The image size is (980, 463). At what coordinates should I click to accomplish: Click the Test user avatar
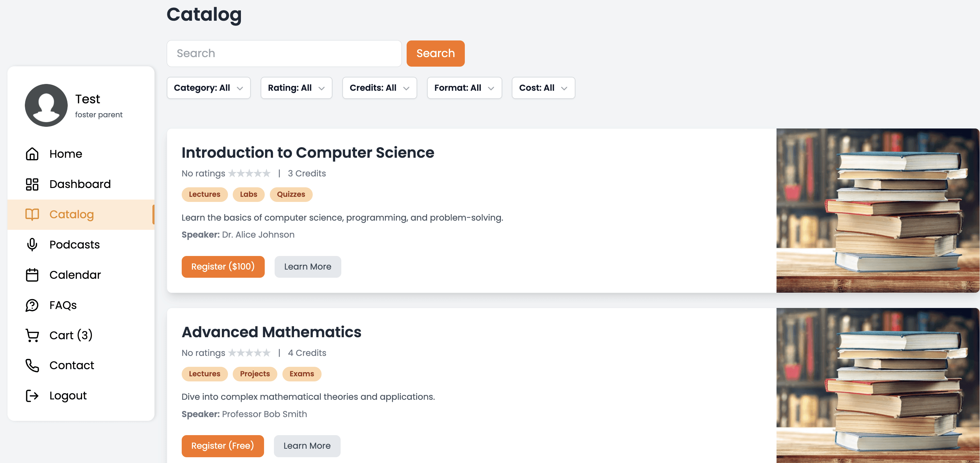pyautogui.click(x=46, y=105)
